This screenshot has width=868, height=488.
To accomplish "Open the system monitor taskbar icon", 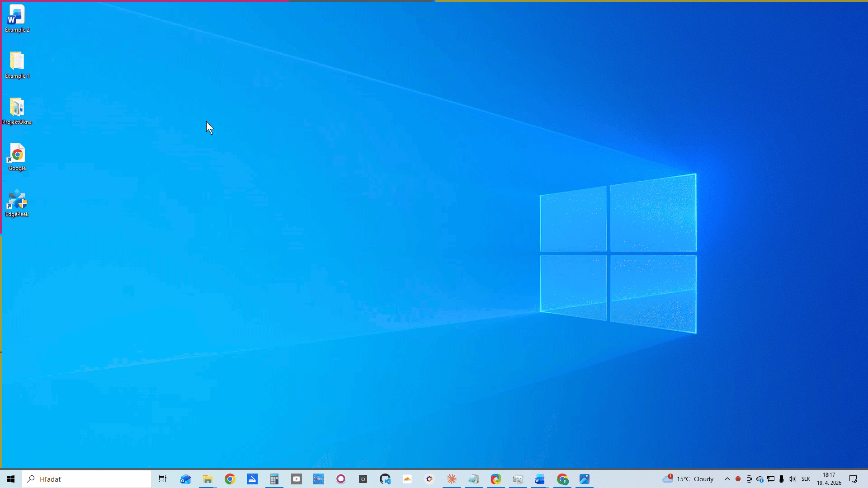I will pos(518,479).
